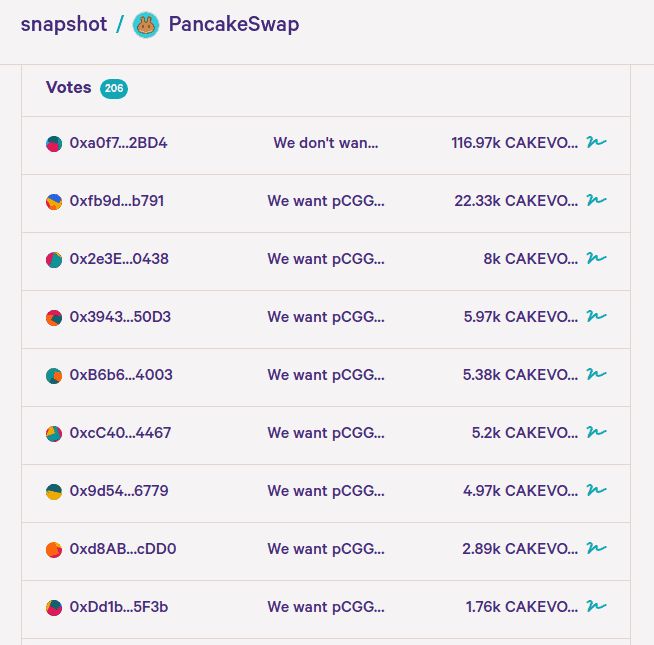Click the 206 votes count badge
Screen dimensions: 654x645
coord(114,89)
